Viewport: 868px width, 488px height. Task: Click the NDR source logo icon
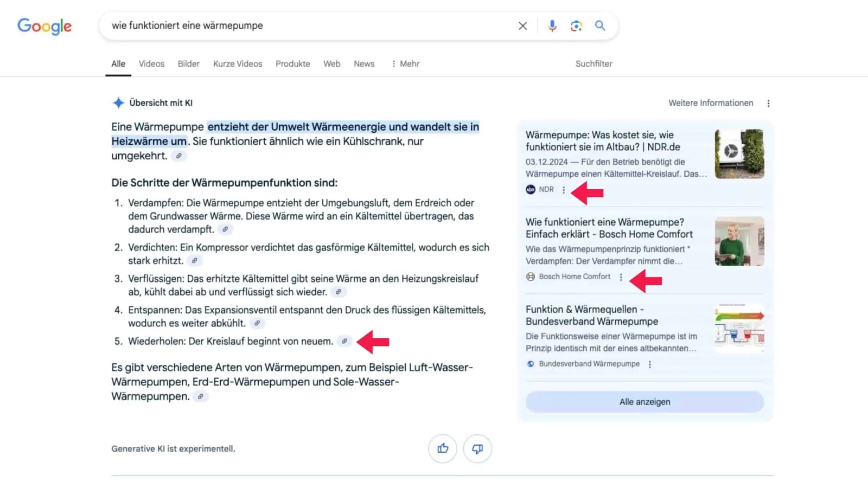click(531, 189)
